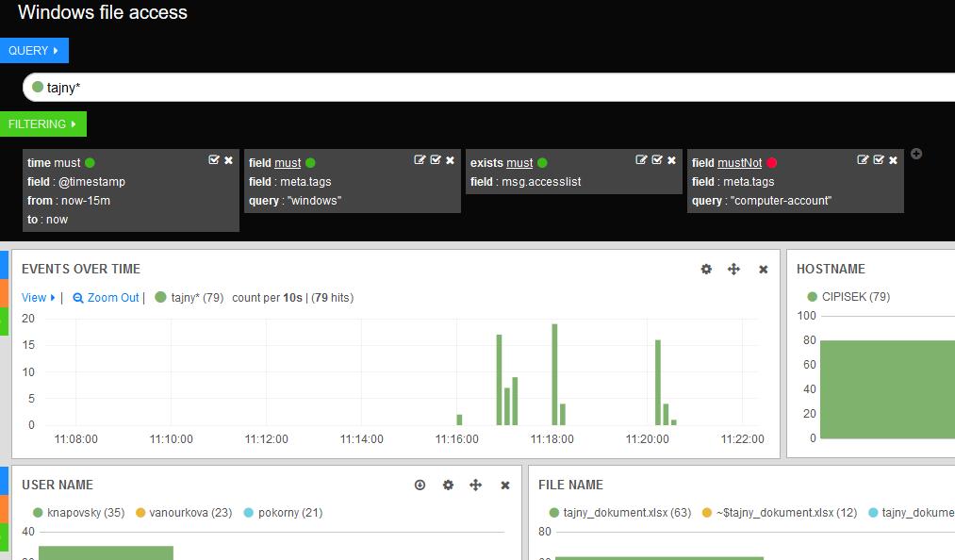Toggle the meta.tags "windows" filter on/off
Image resolution: width=955 pixels, height=560 pixels.
(436, 160)
